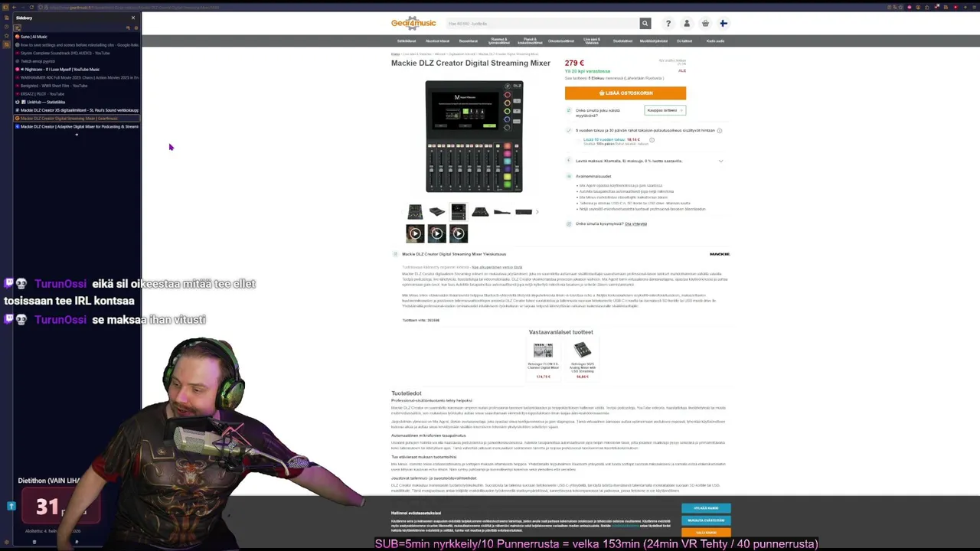
Task: Open the DJ-laitteet menu
Action: 684,41
